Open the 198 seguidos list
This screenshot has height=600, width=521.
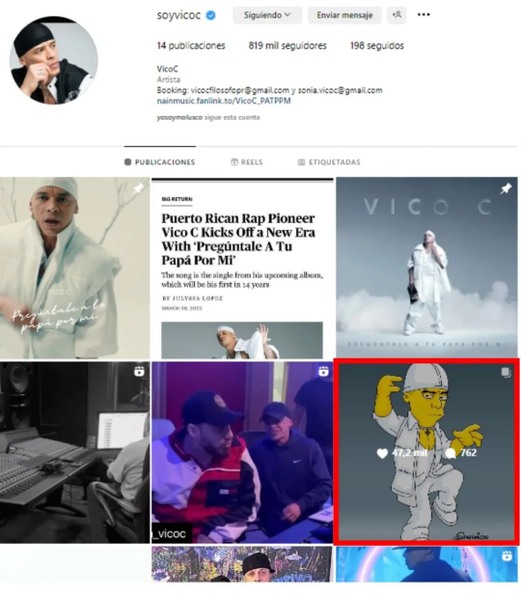(x=377, y=46)
